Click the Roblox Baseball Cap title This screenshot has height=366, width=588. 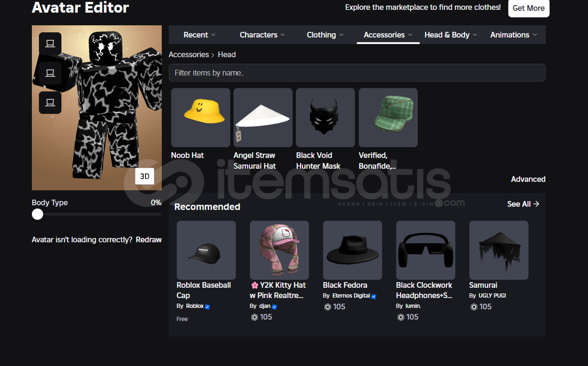point(204,290)
